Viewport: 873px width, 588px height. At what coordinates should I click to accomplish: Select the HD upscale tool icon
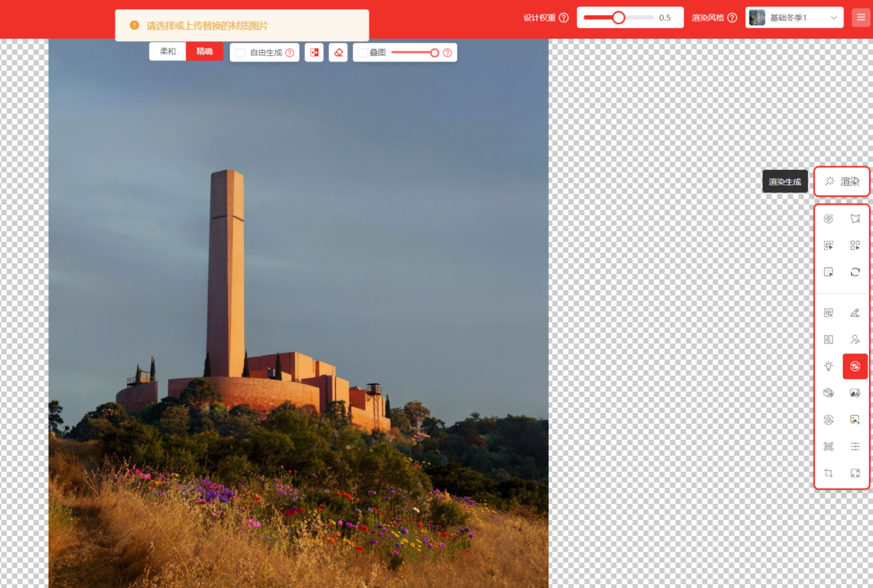coord(828,446)
